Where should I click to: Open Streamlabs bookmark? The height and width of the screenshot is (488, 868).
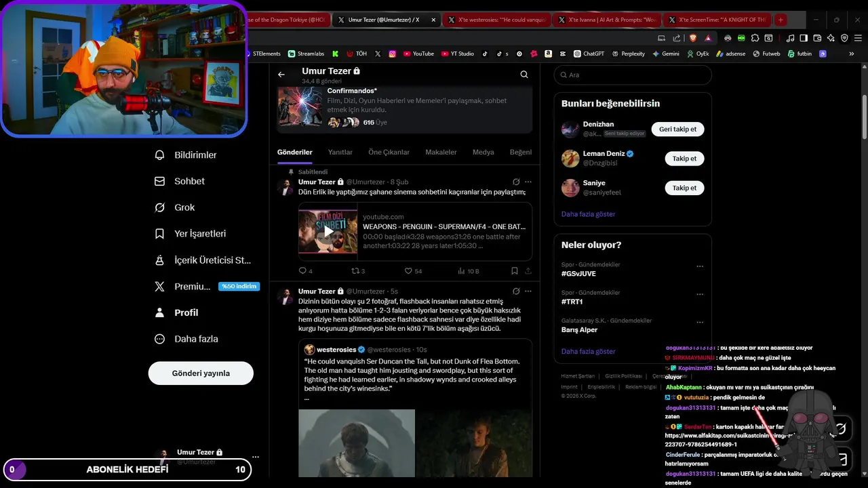(306, 54)
